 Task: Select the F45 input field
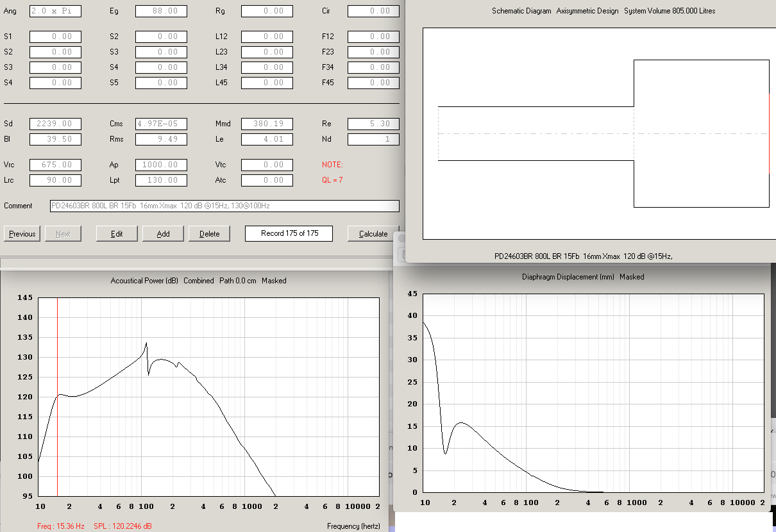pyautogui.click(x=373, y=83)
